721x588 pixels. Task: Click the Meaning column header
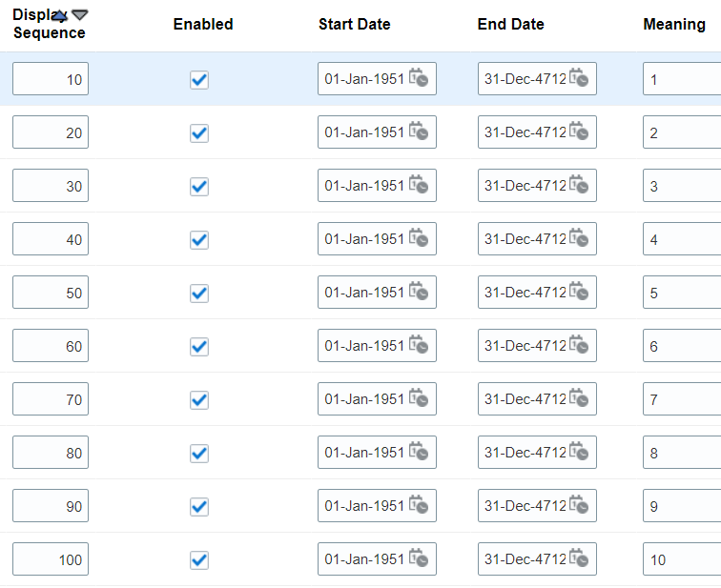[x=674, y=24]
